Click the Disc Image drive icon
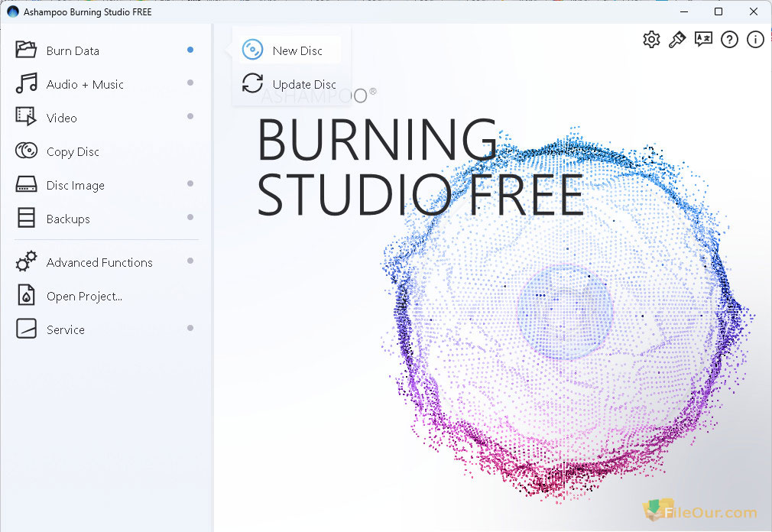The width and height of the screenshot is (772, 532). click(x=26, y=184)
